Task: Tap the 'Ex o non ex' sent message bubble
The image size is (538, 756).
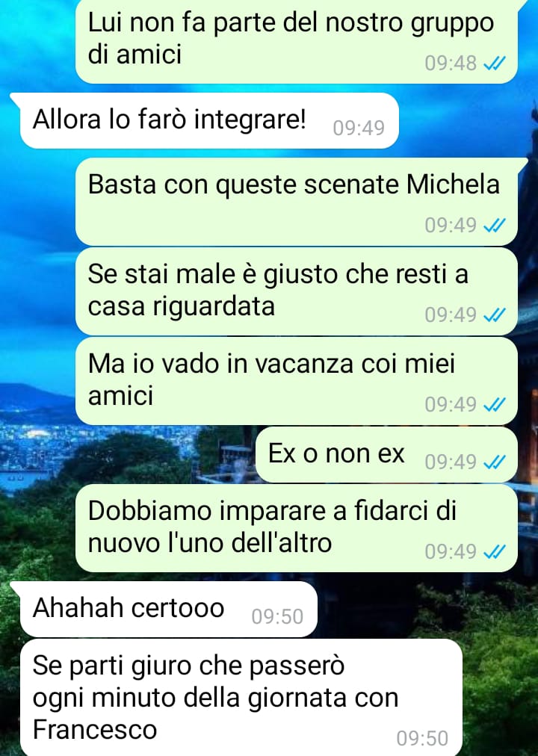Action: 386,455
